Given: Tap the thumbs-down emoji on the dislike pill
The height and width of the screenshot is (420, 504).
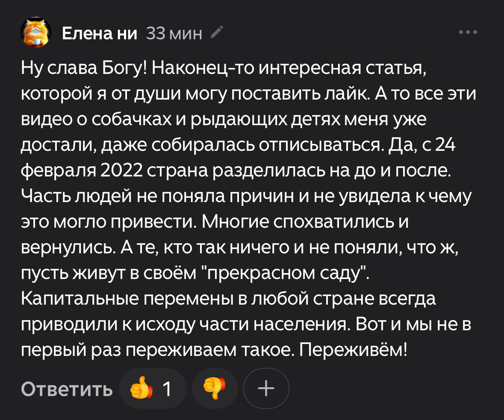Looking at the screenshot, I should (215, 388).
